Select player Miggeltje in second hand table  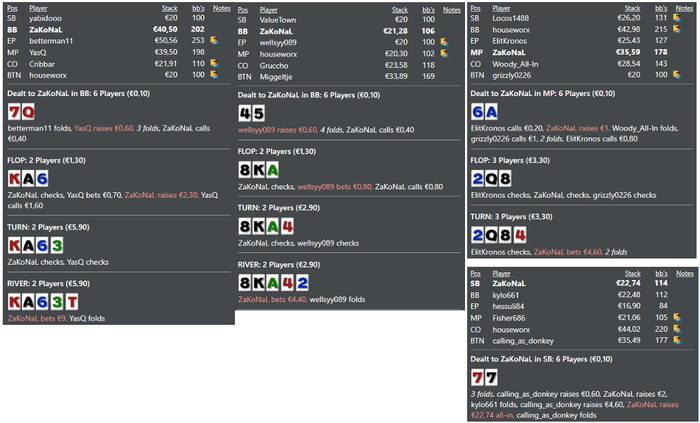click(x=276, y=77)
